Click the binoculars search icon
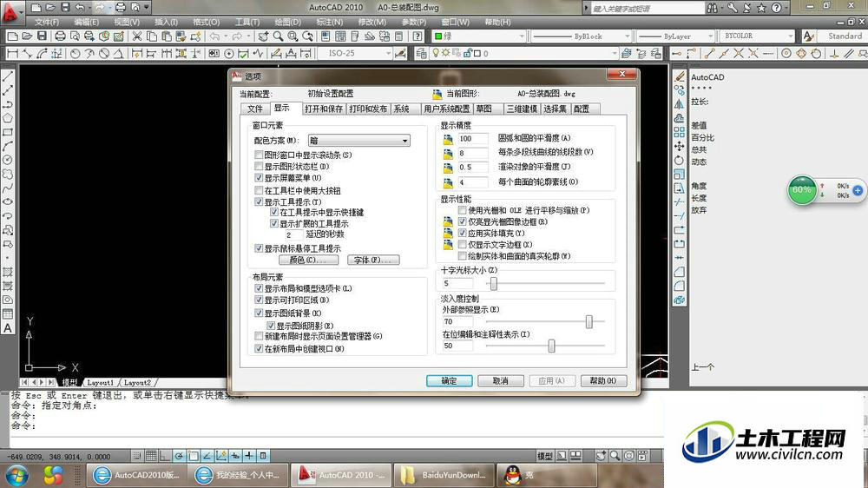 point(713,8)
